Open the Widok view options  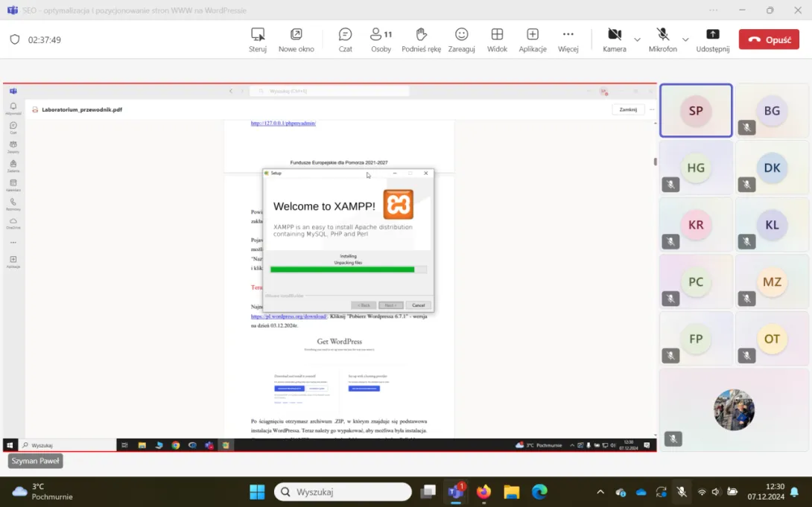(497, 39)
